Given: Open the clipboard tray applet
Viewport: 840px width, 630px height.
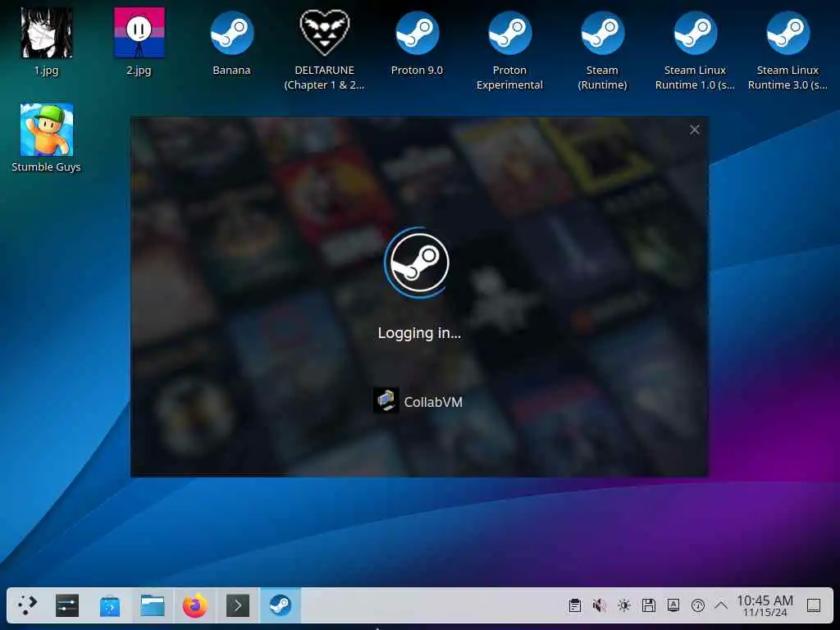Looking at the screenshot, I should [575, 605].
